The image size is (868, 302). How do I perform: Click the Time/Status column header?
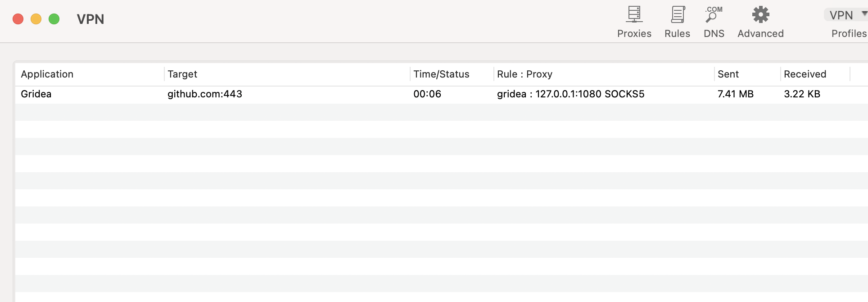[x=441, y=74]
